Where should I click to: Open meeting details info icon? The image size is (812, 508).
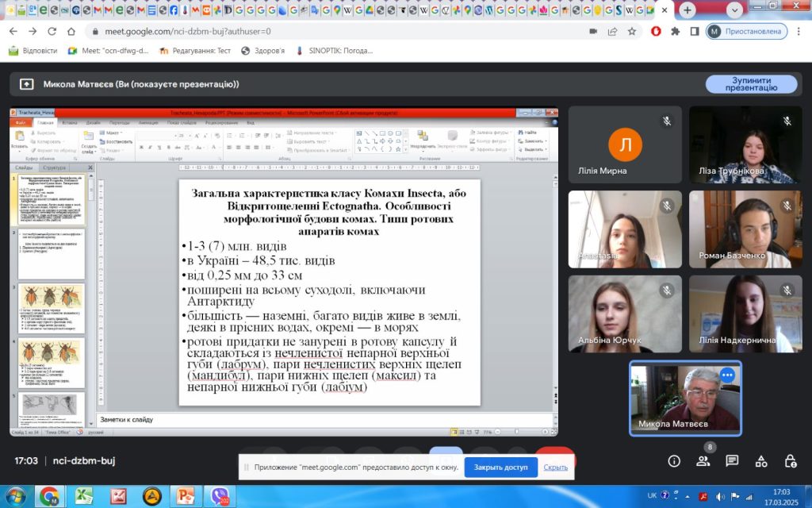coord(674,461)
